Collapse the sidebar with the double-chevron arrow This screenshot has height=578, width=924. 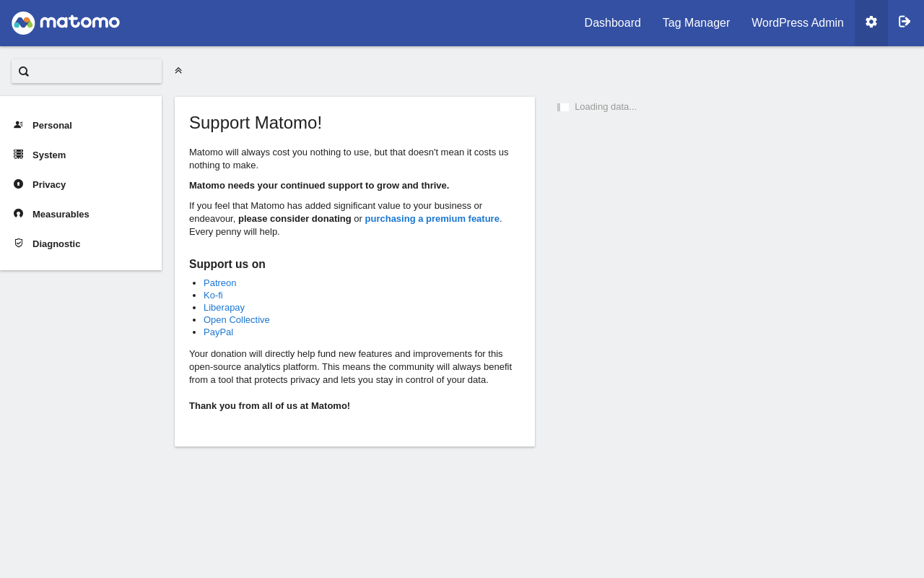coord(178,71)
